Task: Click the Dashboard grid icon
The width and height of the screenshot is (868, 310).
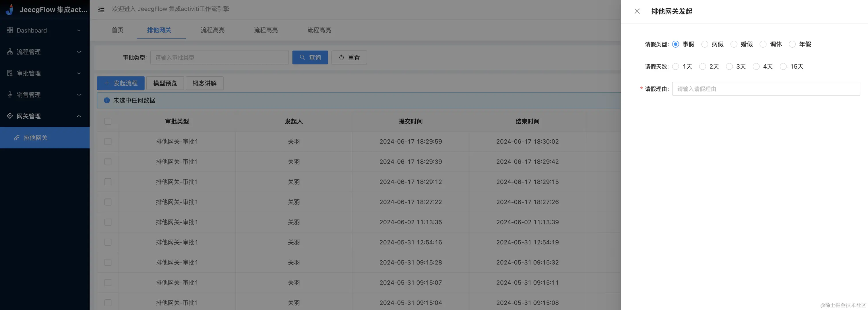Action: 10,30
